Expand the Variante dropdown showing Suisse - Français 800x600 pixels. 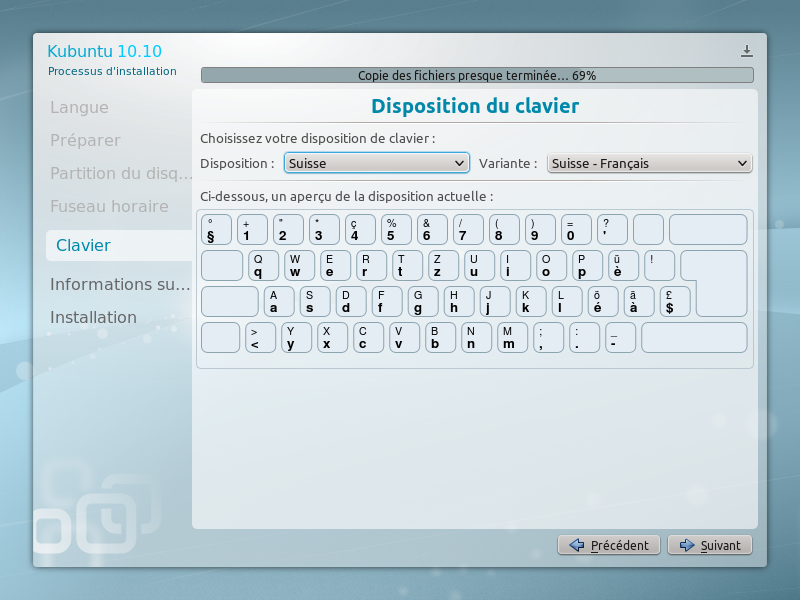pos(649,163)
